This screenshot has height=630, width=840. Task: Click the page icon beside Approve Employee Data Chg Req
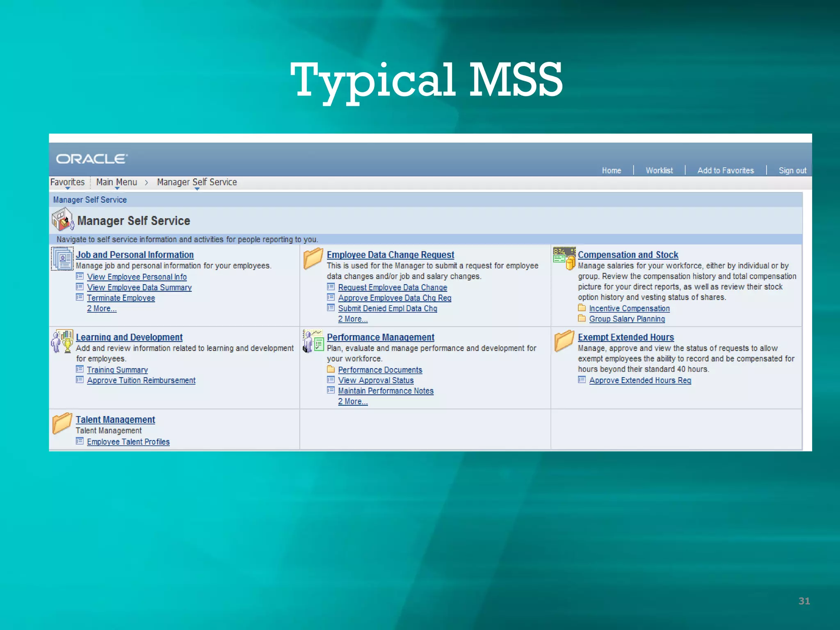pyautogui.click(x=331, y=297)
